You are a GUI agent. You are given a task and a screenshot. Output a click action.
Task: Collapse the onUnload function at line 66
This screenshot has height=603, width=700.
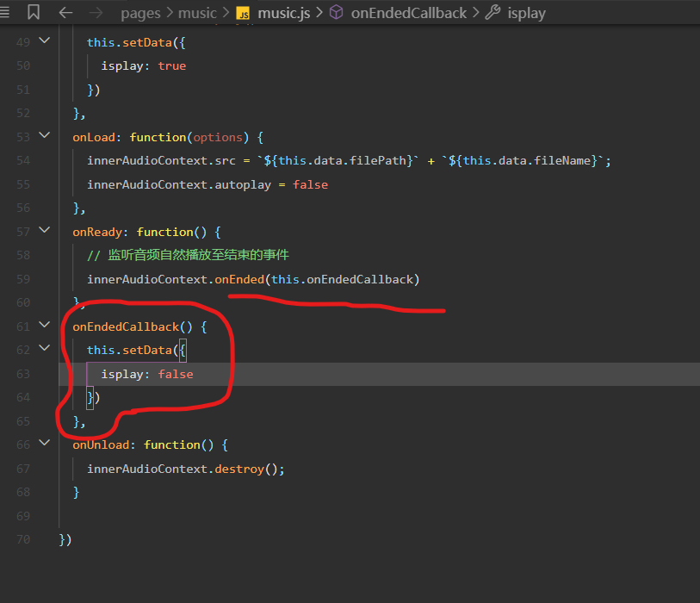pyautogui.click(x=44, y=443)
